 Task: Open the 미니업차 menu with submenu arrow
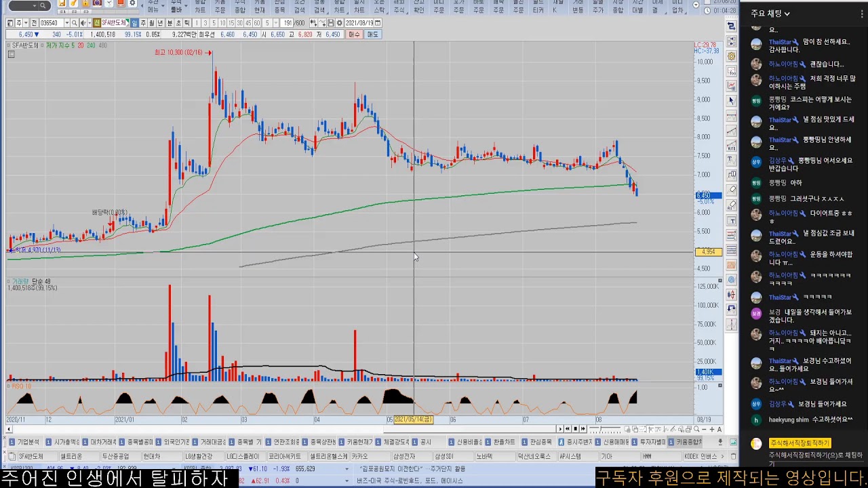click(x=677, y=7)
